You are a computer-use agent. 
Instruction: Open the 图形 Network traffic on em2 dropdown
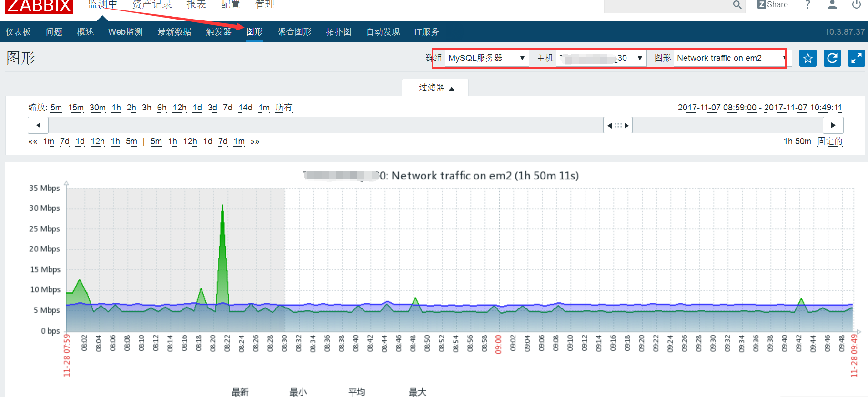(733, 58)
